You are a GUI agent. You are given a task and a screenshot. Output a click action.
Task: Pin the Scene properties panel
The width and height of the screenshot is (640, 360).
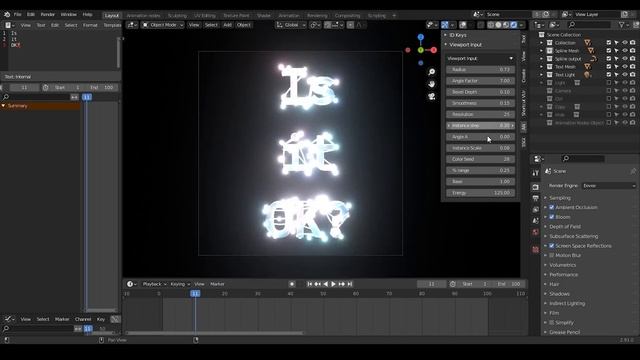pos(633,171)
